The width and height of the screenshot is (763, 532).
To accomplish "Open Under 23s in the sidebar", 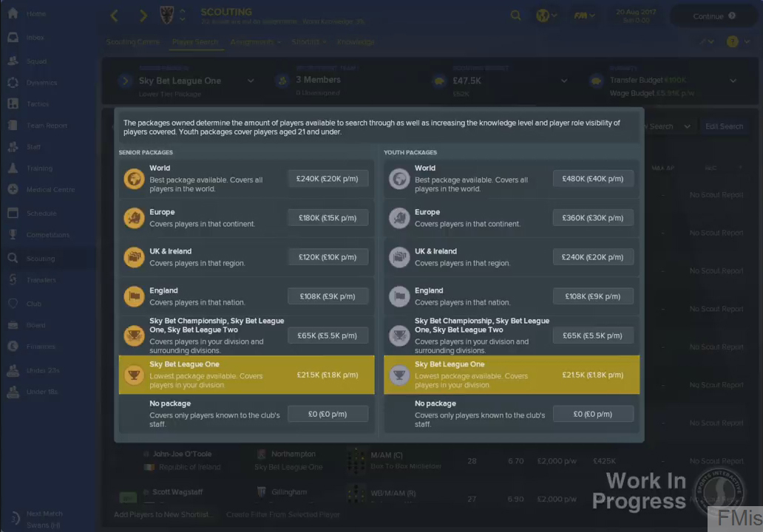I will click(43, 370).
